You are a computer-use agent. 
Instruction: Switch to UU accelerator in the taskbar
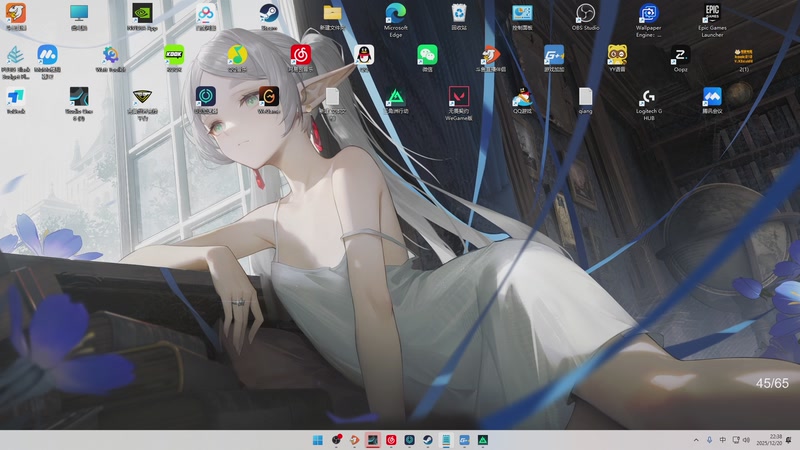(x=409, y=440)
